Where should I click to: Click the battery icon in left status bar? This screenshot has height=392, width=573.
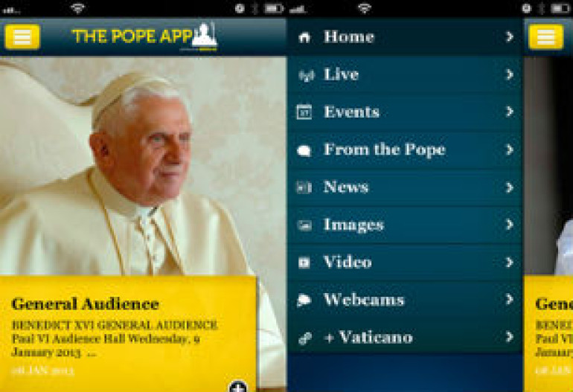pos(274,8)
